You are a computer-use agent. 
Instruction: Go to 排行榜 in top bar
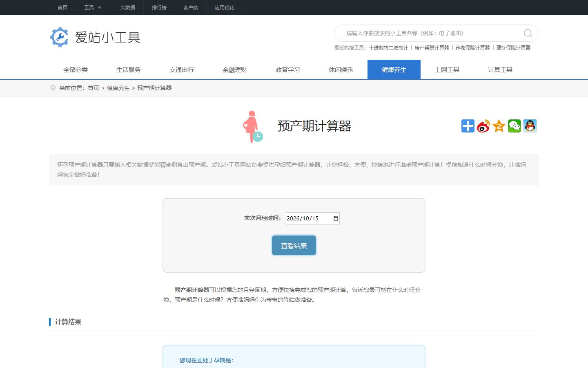tap(159, 7)
